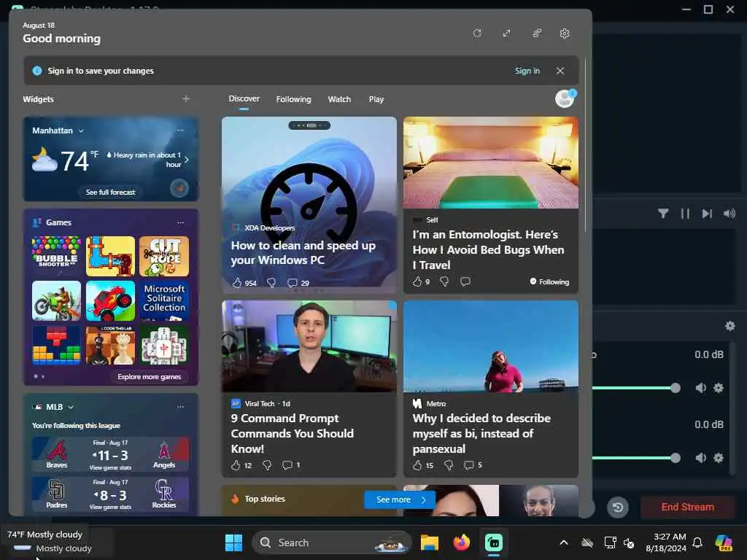Open Games widget more options
Viewport: 747px width, 560px height.
pyautogui.click(x=181, y=222)
